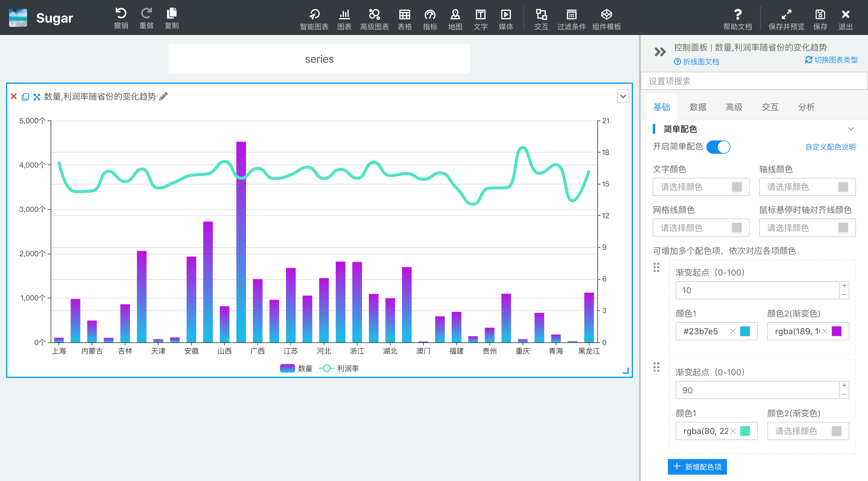
Task: Increase the second 渐变起点 value of 90
Action: pyautogui.click(x=844, y=385)
